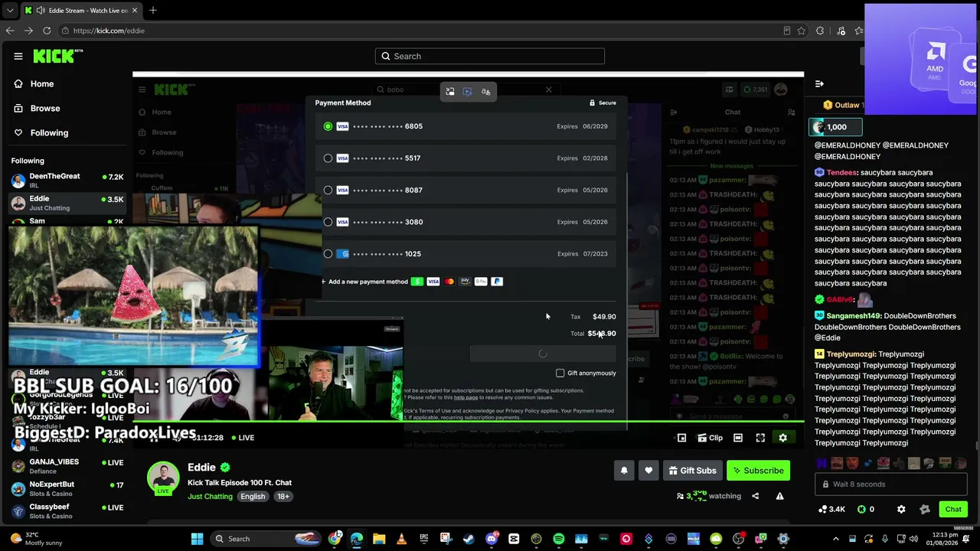This screenshot has height=551, width=980.
Task: Click the channel points 3.4K icon
Action: pyautogui.click(x=823, y=509)
